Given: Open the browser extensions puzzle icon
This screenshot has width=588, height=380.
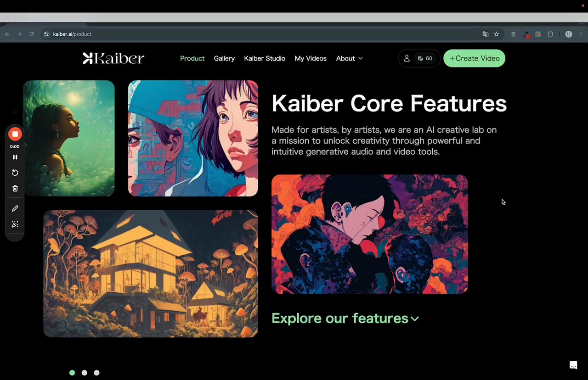Looking at the screenshot, I should click(550, 34).
